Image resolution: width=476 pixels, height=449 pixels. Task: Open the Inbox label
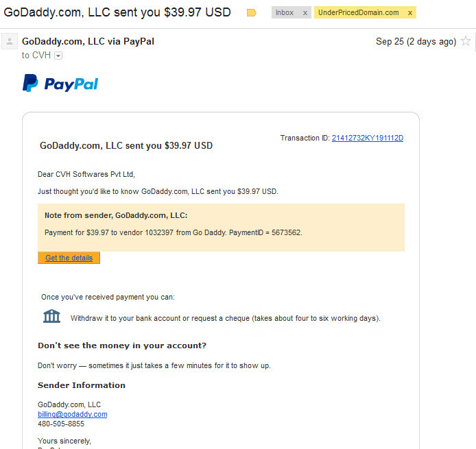pyautogui.click(x=285, y=13)
